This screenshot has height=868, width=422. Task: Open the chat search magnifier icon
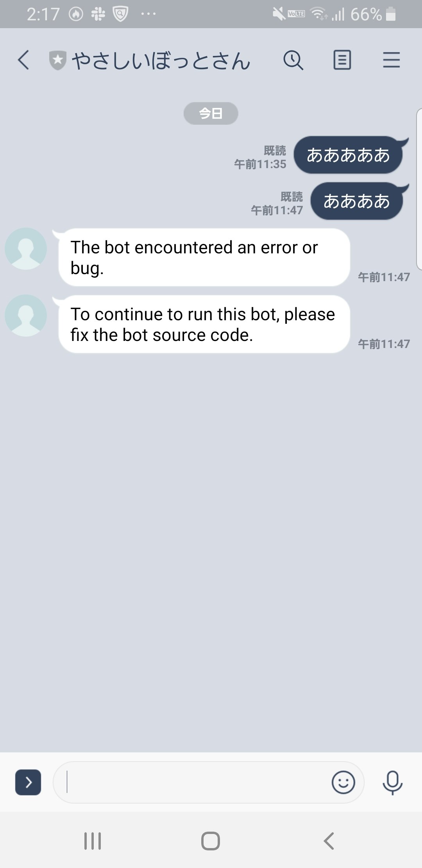pyautogui.click(x=293, y=60)
